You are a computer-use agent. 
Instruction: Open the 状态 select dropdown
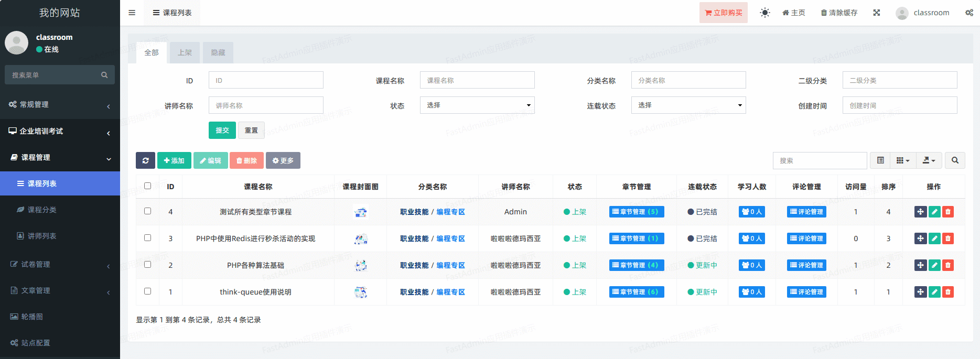click(x=477, y=105)
